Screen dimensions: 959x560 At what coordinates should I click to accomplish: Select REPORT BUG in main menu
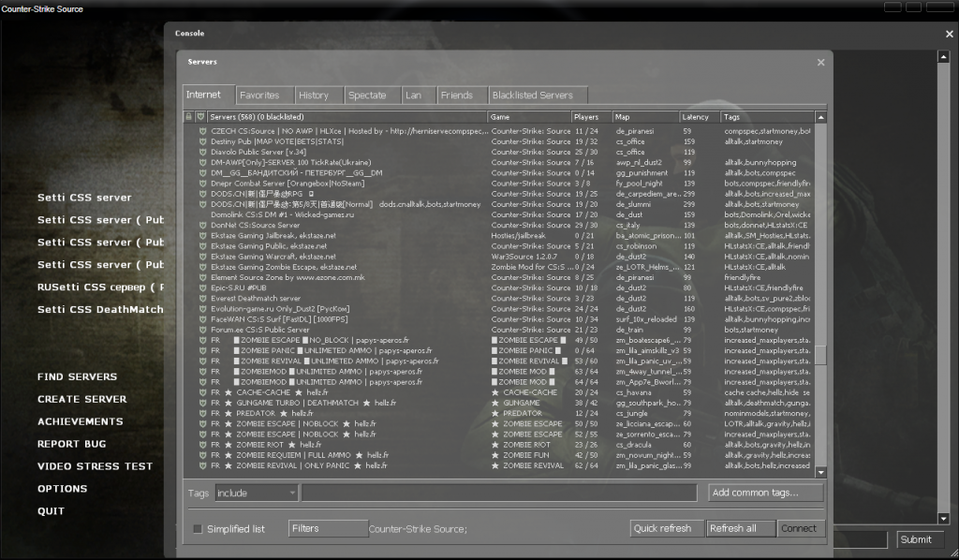(71, 444)
